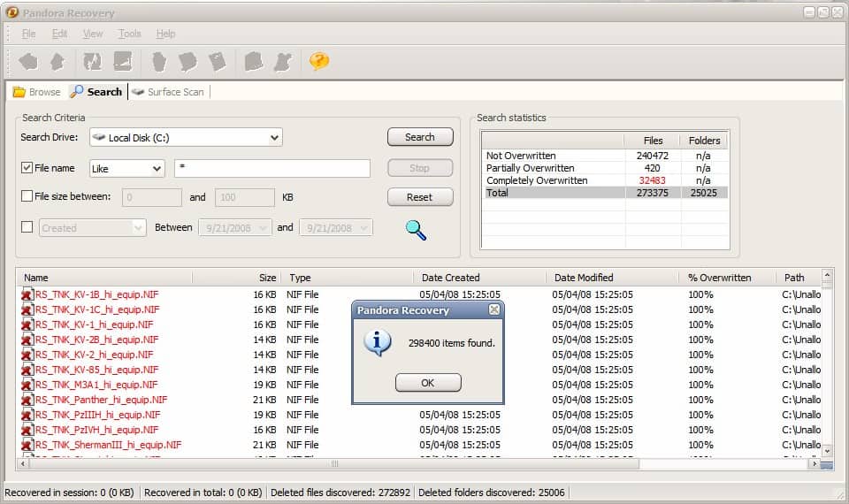Screen dimensions: 849x504
Task: Open the Edit menu
Action: tap(59, 34)
